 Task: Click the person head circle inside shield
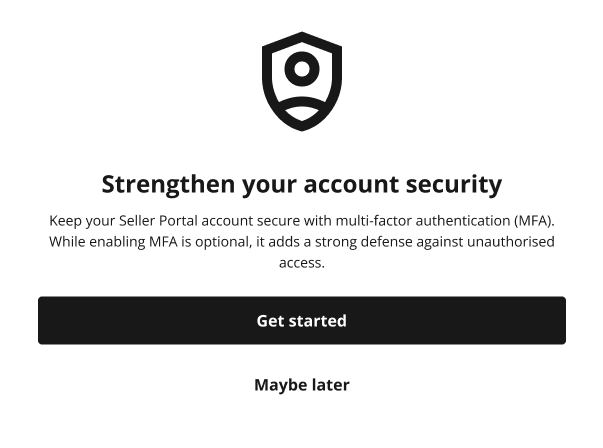302,69
